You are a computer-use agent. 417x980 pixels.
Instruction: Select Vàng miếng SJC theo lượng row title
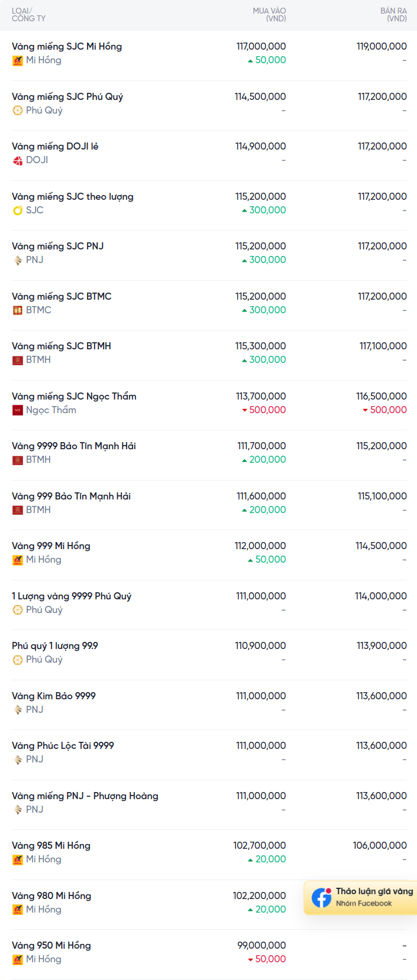[73, 197]
